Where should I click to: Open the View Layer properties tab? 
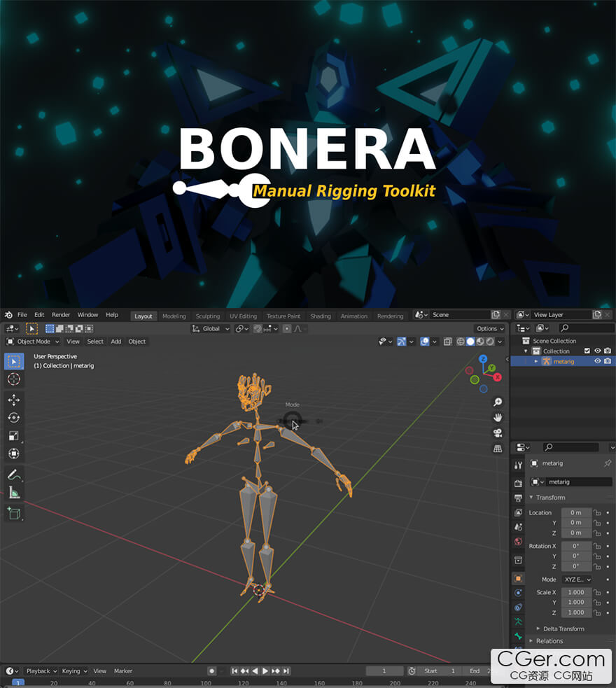click(518, 512)
